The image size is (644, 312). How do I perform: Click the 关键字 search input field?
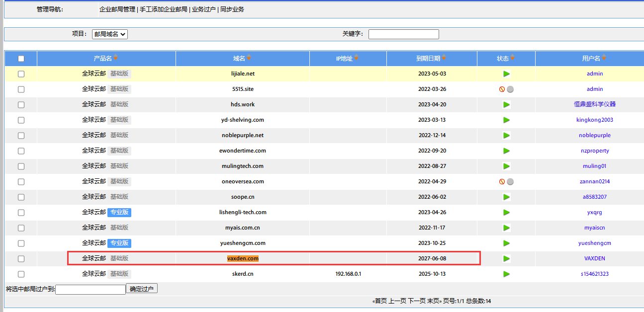[x=403, y=34]
